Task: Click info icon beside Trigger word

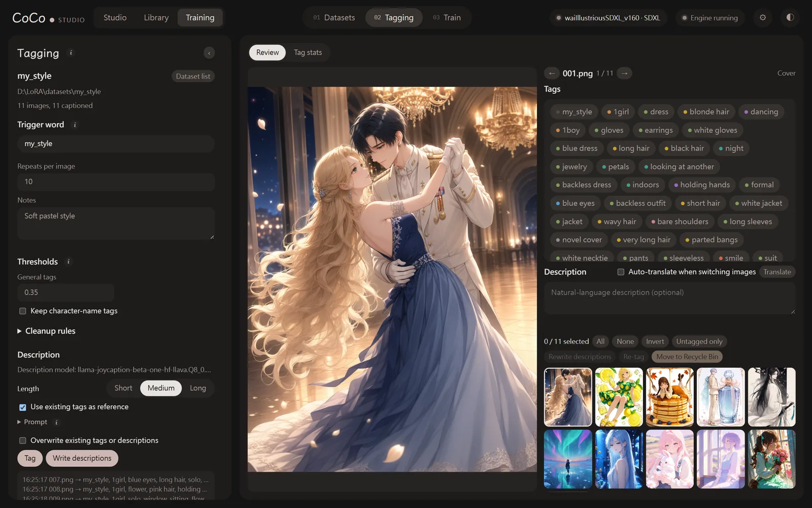Action: pyautogui.click(x=75, y=124)
